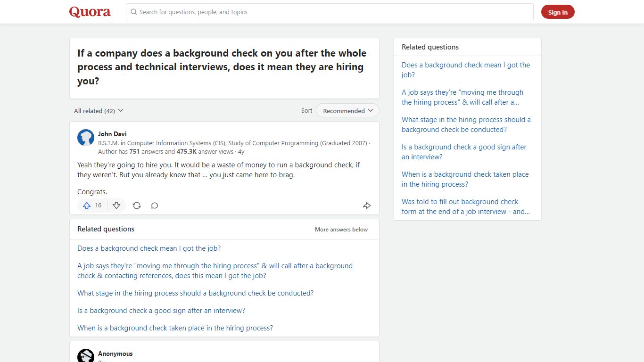644x362 pixels.
Task: Click the 'Congrats.' line in the answer
Action: [92, 192]
